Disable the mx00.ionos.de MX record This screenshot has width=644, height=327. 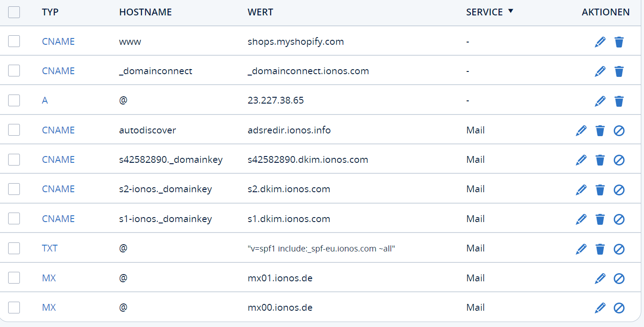(x=619, y=308)
